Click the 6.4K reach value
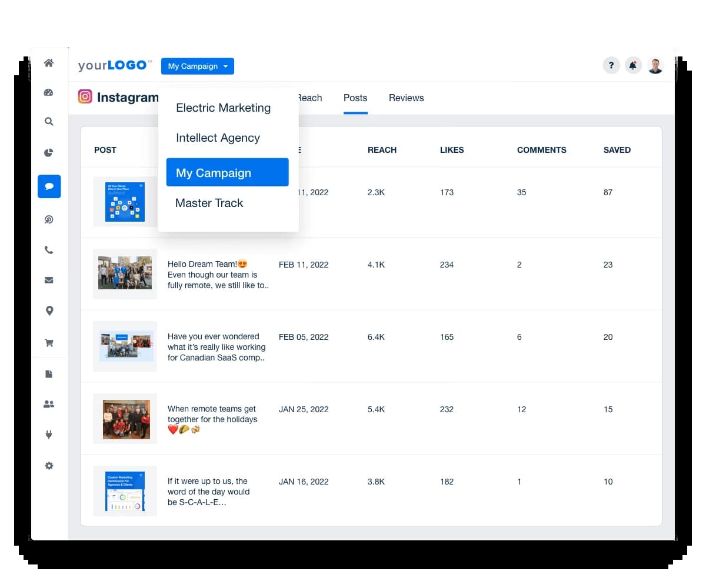 [377, 337]
